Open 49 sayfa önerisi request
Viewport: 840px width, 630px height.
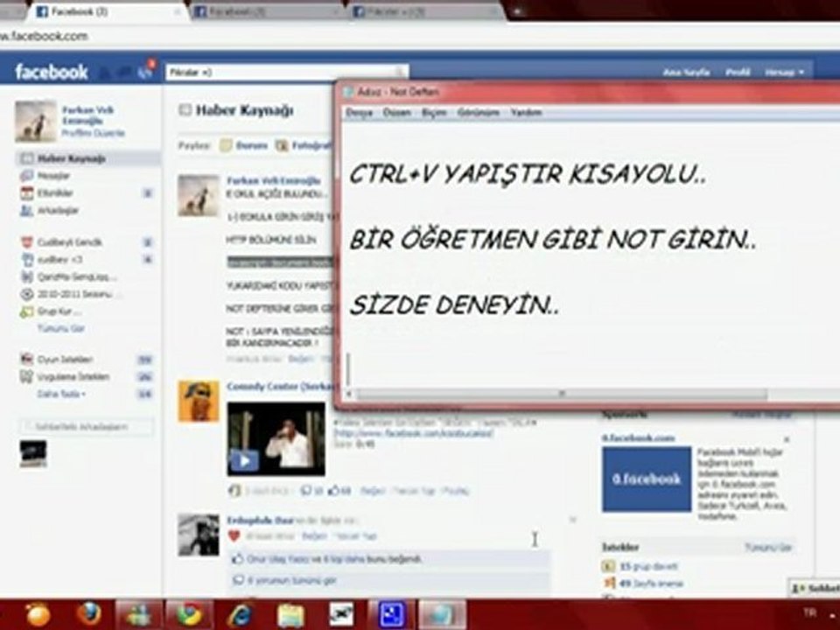tap(651, 583)
